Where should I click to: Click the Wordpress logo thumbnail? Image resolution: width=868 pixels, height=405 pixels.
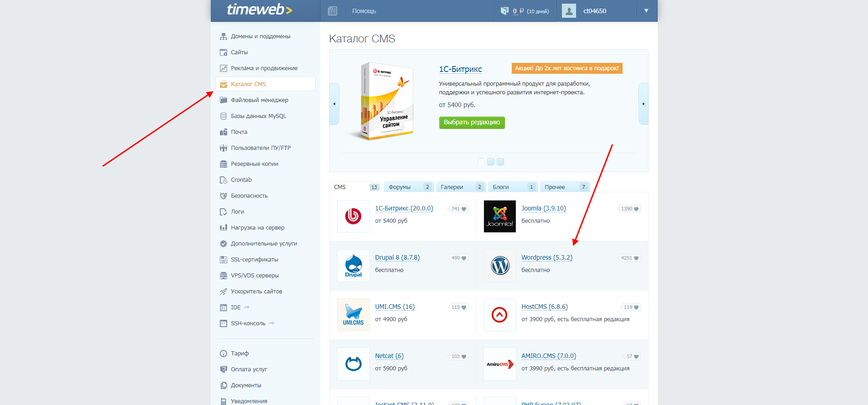[500, 266]
